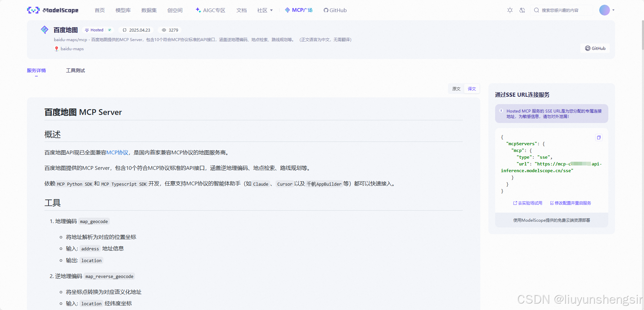The width and height of the screenshot is (644, 310).
Task: Click the address input code tag
Action: coord(90,249)
